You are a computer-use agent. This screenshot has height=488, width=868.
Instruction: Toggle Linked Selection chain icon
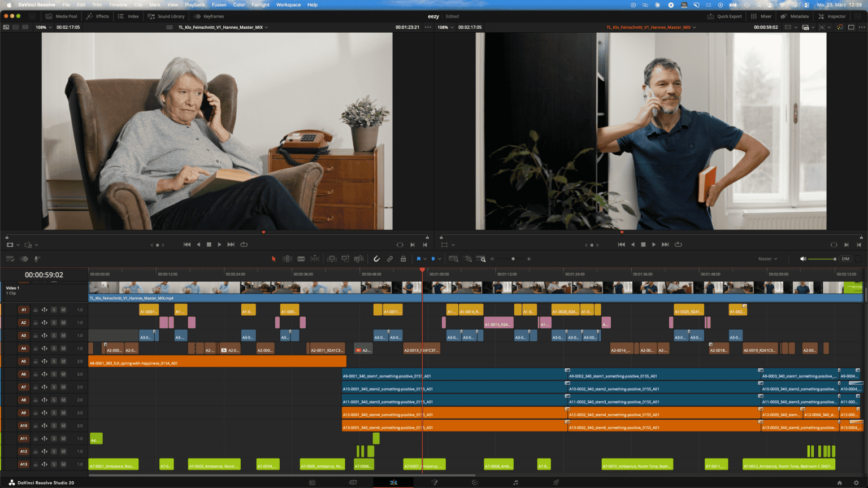390,259
